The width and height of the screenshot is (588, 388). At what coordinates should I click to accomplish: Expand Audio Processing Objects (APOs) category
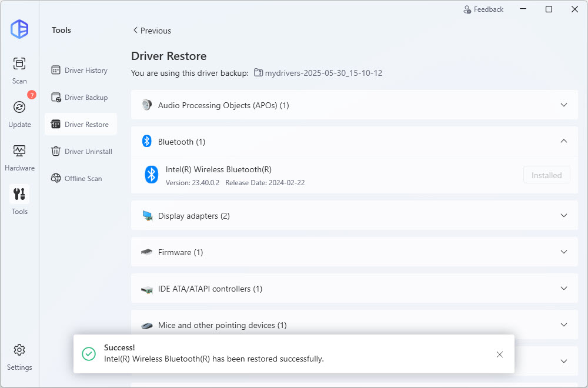point(563,105)
